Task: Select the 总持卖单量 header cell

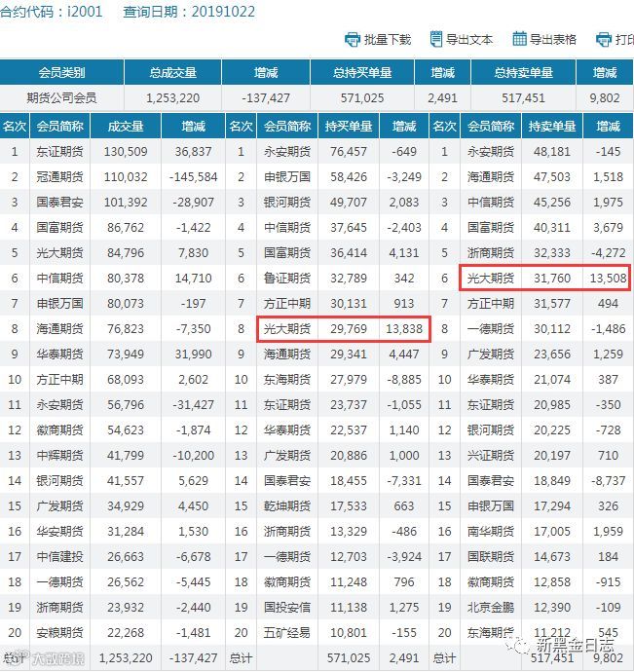Action: (523, 72)
